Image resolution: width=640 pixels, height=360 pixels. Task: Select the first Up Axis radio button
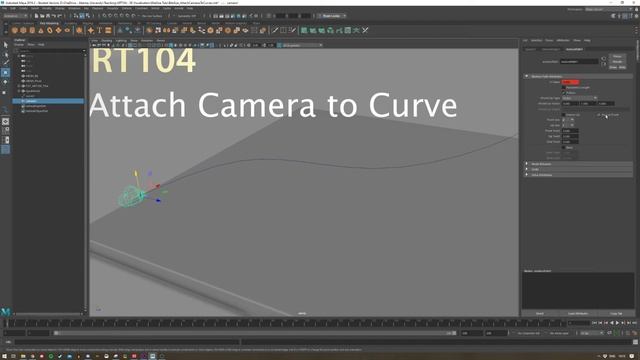(564, 125)
